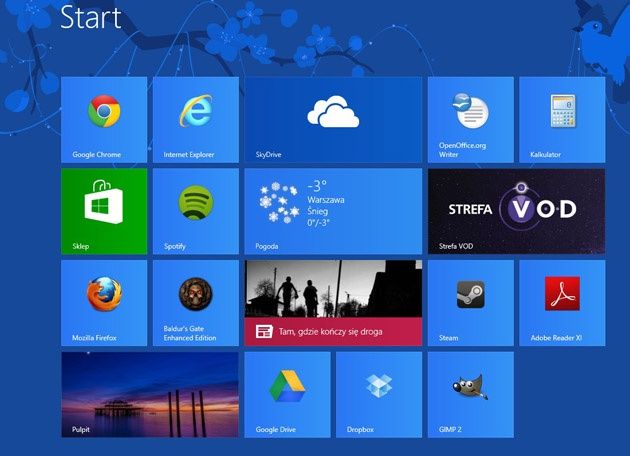Open the Strefa VOD tile
630x456 pixels.
(516, 211)
